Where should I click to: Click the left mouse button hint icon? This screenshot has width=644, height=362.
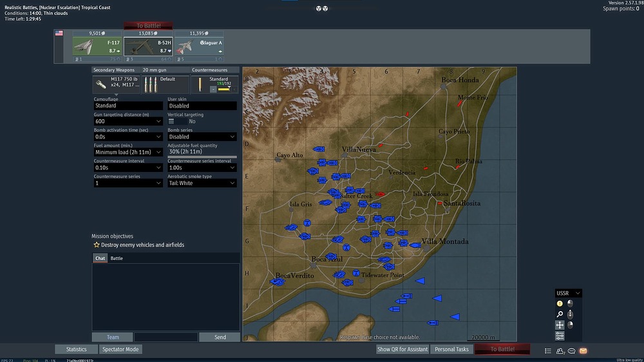pyautogui.click(x=570, y=303)
